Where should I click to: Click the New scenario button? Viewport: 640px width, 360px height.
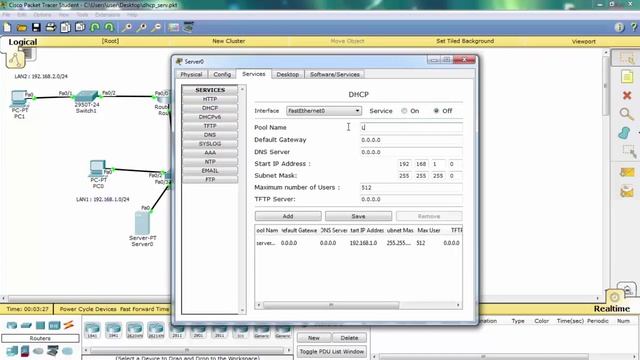313,338
